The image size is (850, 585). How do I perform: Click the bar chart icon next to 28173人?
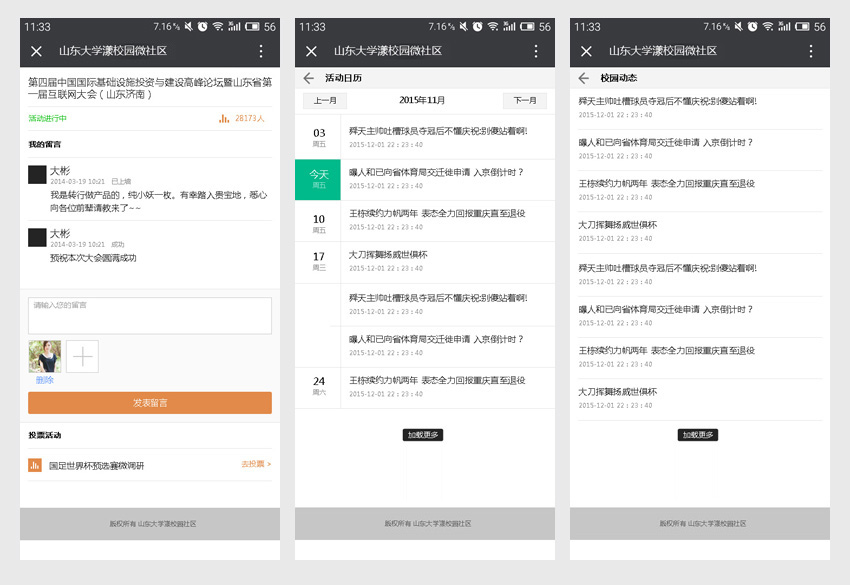[224, 118]
